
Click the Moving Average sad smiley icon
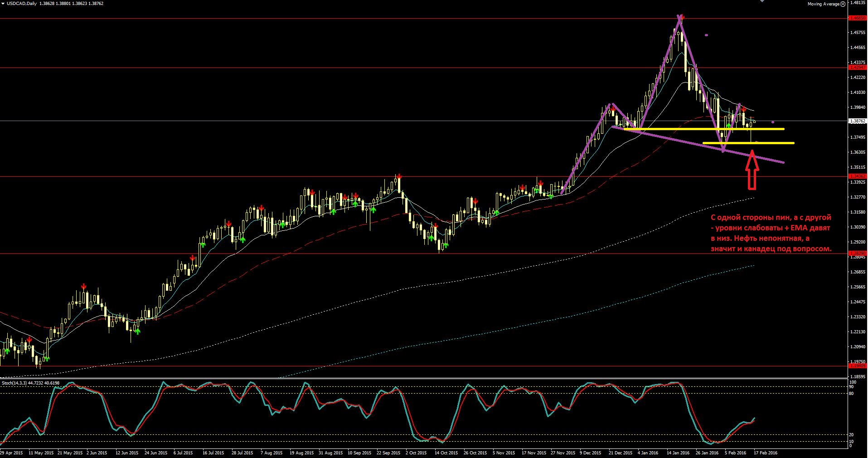pos(843,4)
